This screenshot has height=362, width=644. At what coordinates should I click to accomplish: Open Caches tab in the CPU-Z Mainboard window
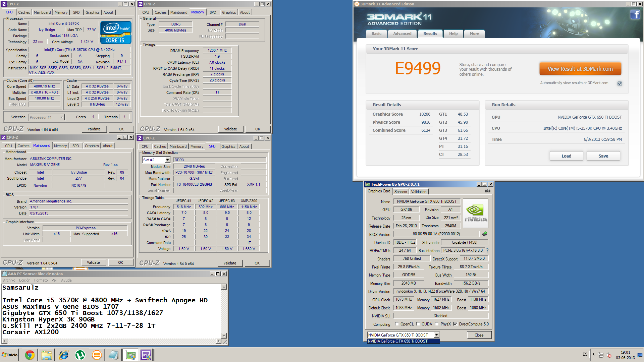point(23,146)
